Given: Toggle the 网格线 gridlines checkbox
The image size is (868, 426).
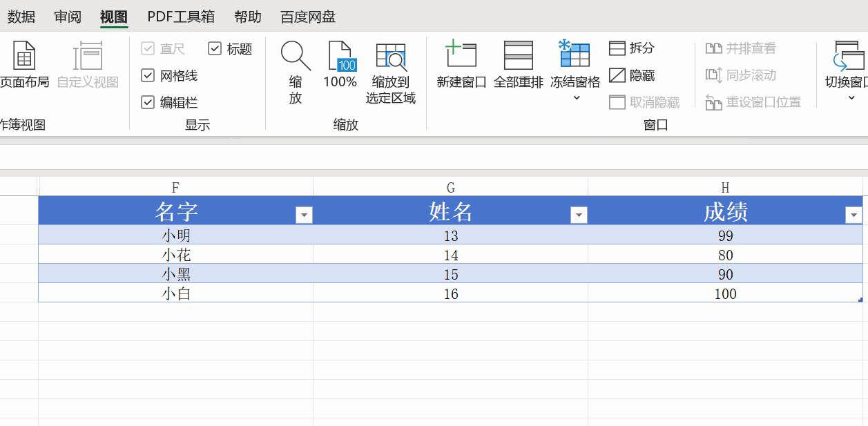Looking at the screenshot, I should [x=148, y=75].
